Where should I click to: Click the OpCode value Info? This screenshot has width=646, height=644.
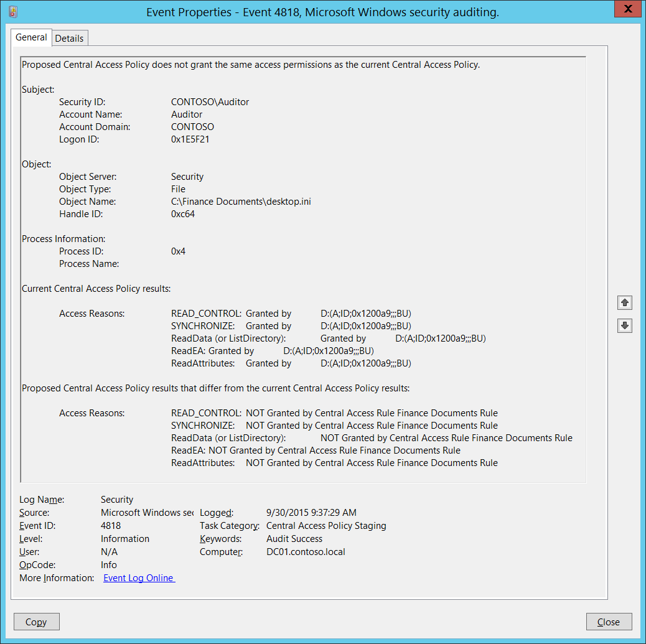(109, 565)
